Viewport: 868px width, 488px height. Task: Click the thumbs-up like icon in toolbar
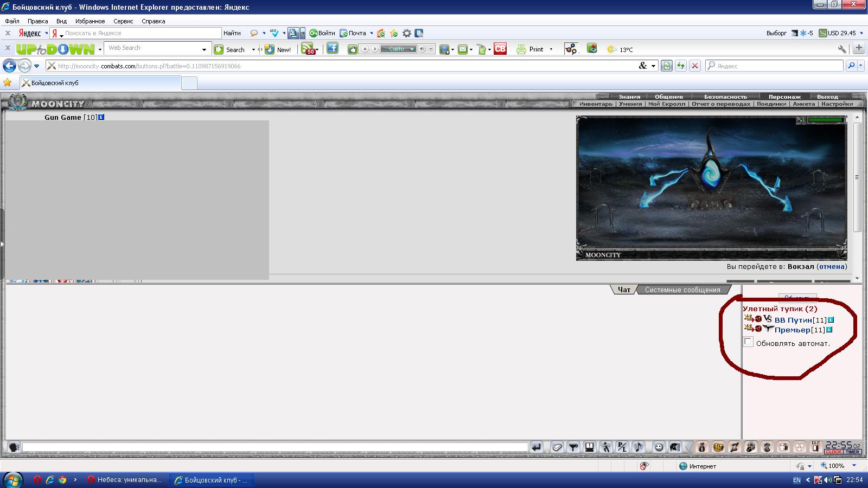pyautogui.click(x=353, y=49)
